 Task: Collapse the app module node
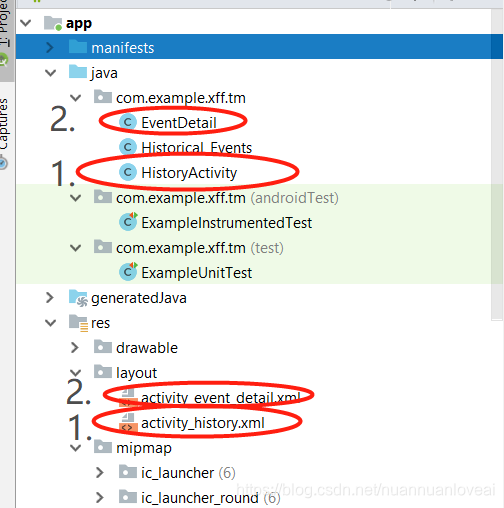tap(26, 23)
